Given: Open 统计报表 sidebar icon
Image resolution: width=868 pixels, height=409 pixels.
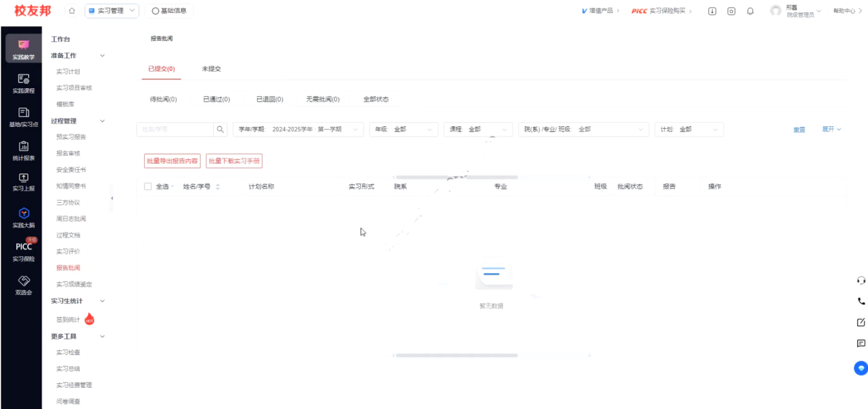Looking at the screenshot, I should [x=24, y=151].
